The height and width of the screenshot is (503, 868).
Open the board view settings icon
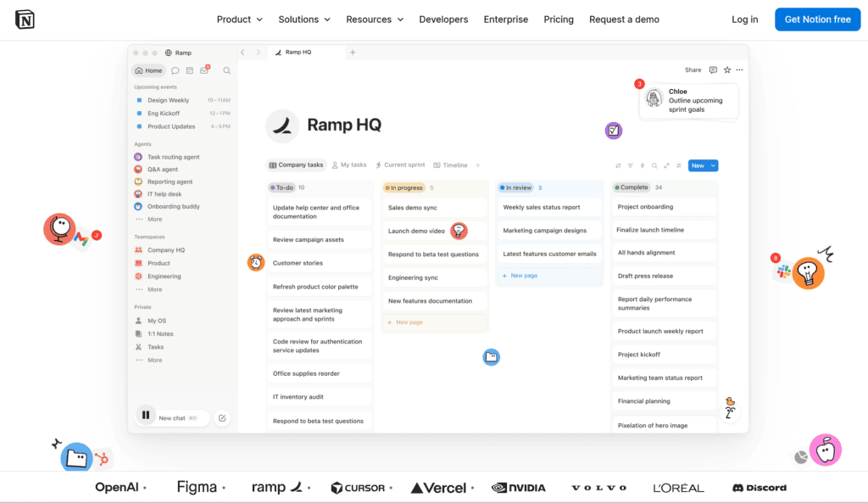[x=679, y=165]
